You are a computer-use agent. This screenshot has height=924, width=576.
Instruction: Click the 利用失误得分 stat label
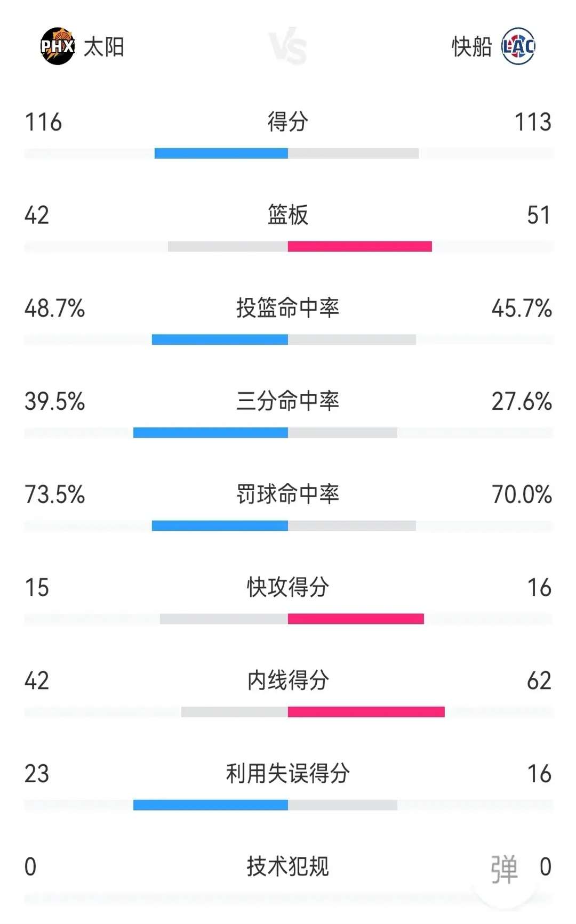(x=288, y=773)
